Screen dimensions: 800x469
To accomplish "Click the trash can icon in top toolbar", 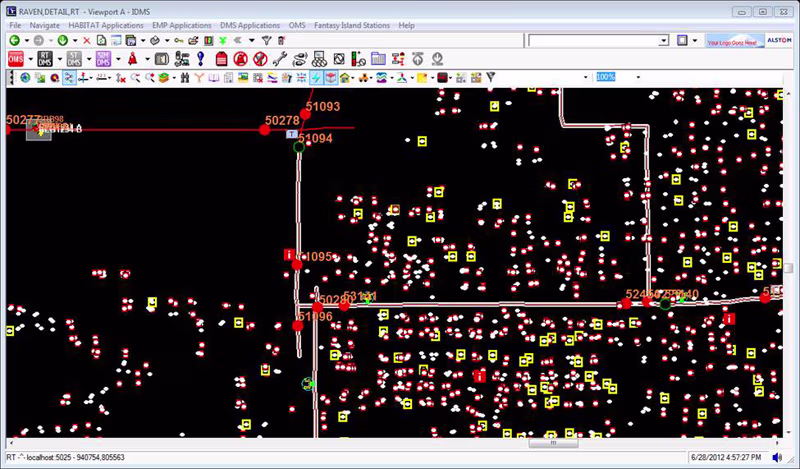I will [281, 40].
